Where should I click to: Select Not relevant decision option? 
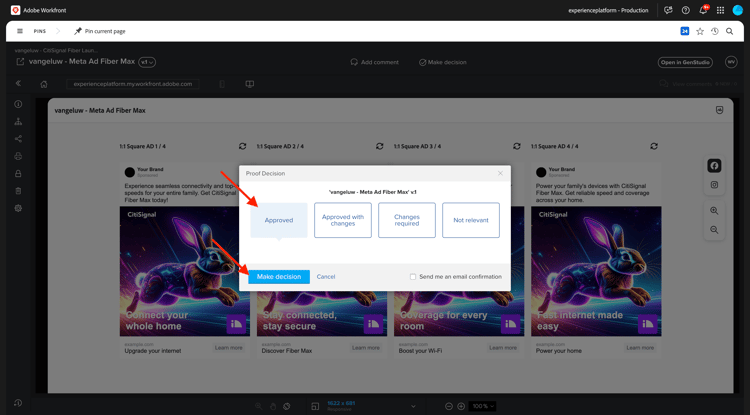coord(471,220)
